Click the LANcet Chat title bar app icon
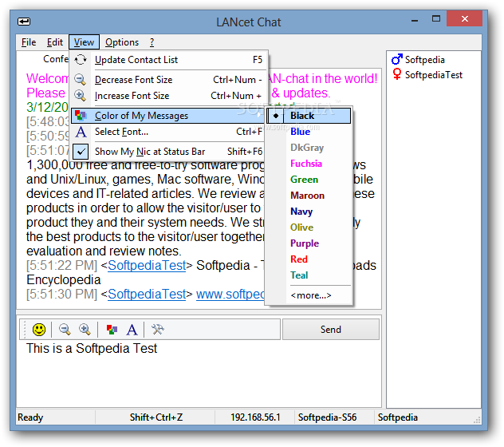This screenshot has width=504, height=447. 24,22
